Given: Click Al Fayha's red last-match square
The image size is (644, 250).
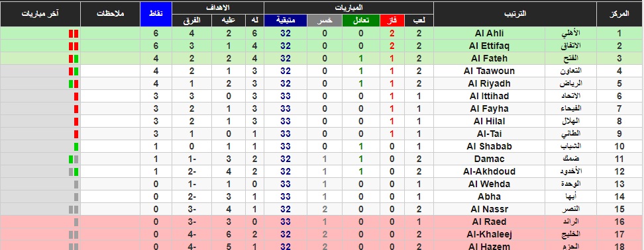Looking at the screenshot, I should pyautogui.click(x=76, y=109).
